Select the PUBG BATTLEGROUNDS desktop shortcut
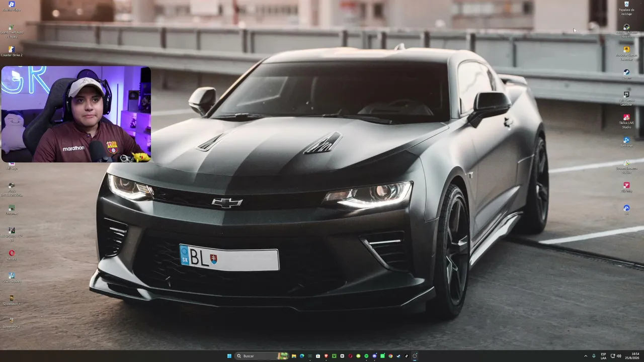This screenshot has width=644, height=362. (x=12, y=189)
